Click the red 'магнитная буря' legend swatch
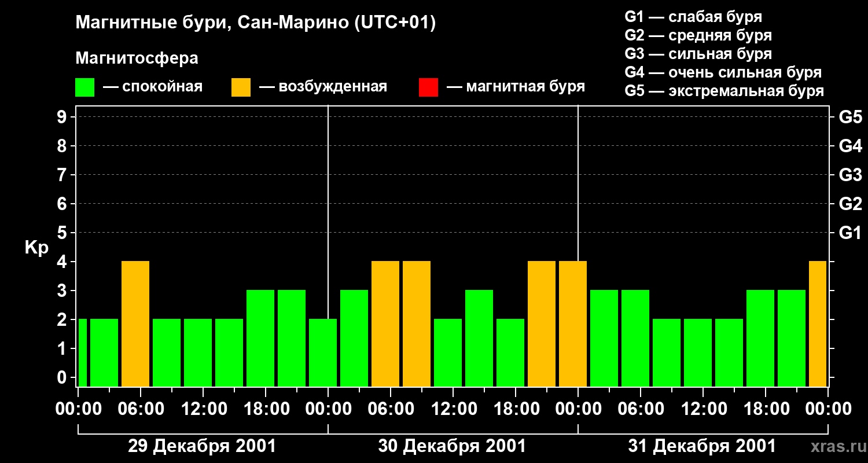The width and height of the screenshot is (868, 463). tap(428, 87)
